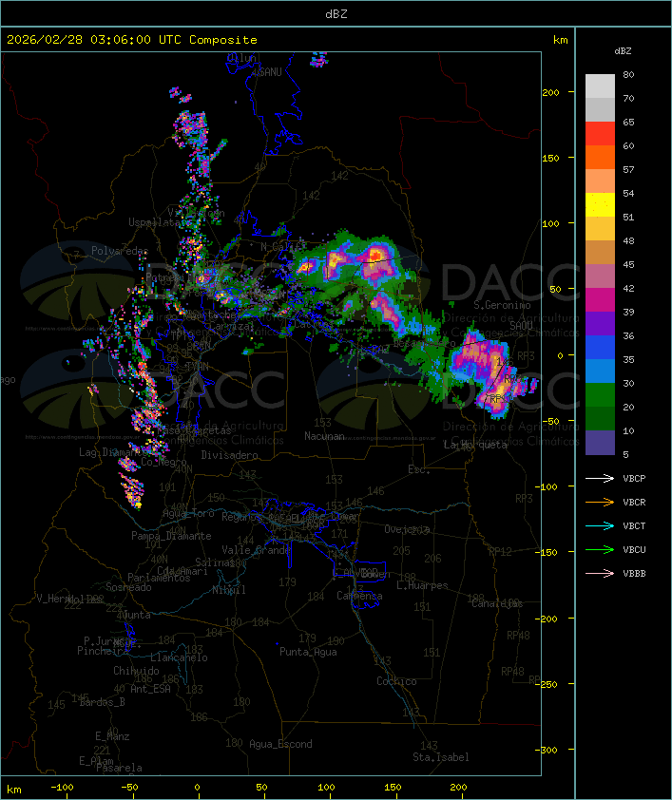Click the 150 tick on the horizontal axis
Viewport: 672px width, 800px height.
coord(393,788)
